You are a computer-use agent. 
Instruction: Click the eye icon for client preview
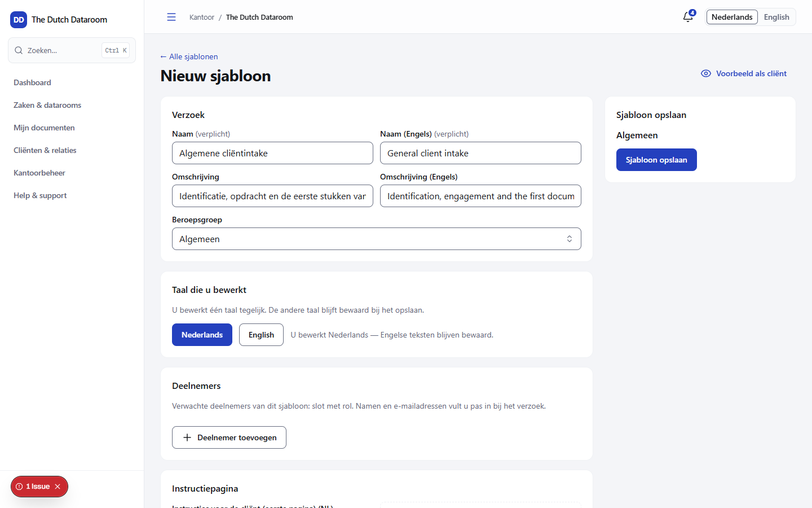click(706, 73)
